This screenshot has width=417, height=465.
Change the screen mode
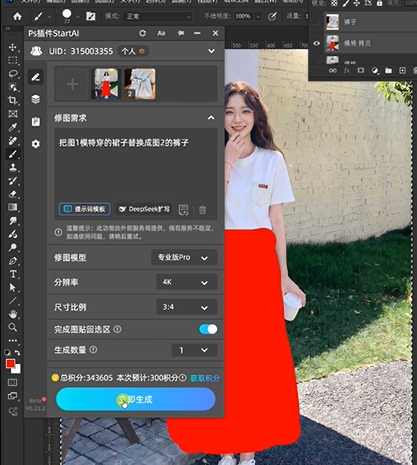[13, 396]
